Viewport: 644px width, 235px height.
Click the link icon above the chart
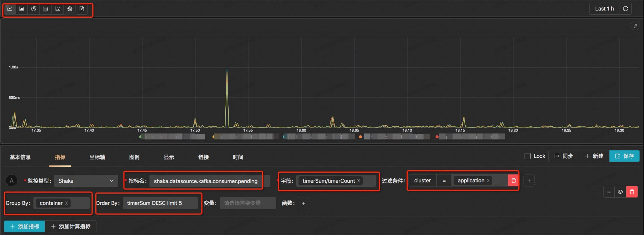(x=635, y=26)
